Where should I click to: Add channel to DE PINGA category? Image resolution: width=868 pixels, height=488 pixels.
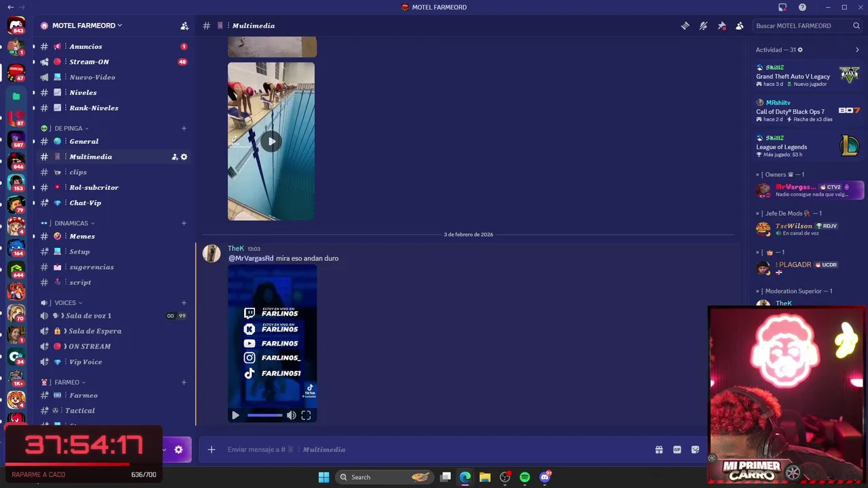184,128
